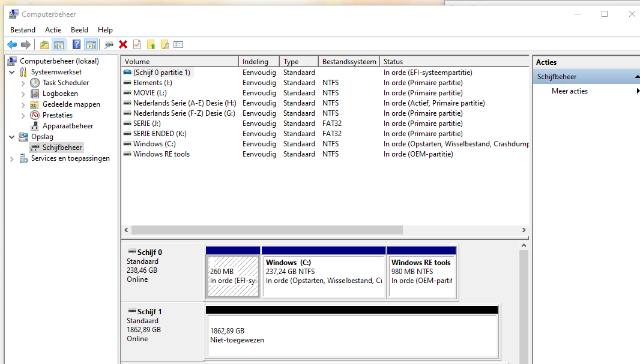Click the disk icon next to Schijf 1
The image size is (640, 364).
[x=132, y=311]
